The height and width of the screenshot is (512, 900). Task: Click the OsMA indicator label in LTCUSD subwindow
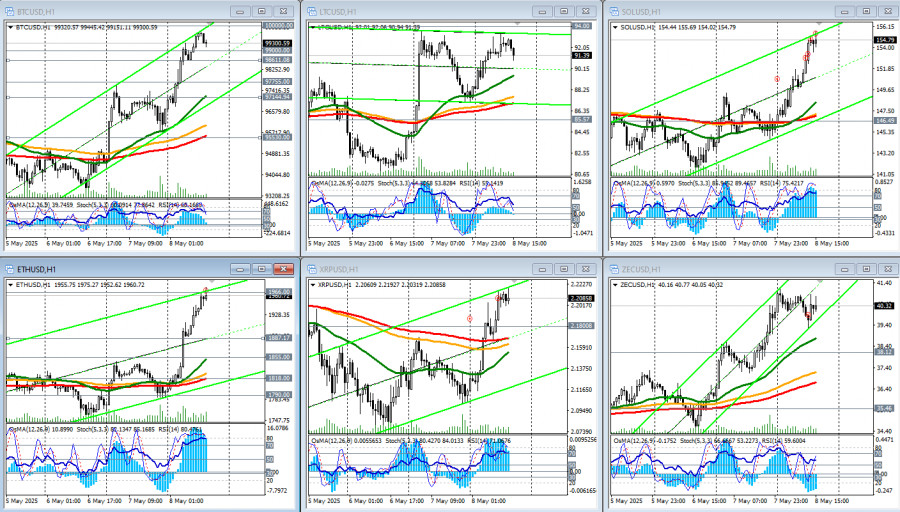click(x=341, y=184)
